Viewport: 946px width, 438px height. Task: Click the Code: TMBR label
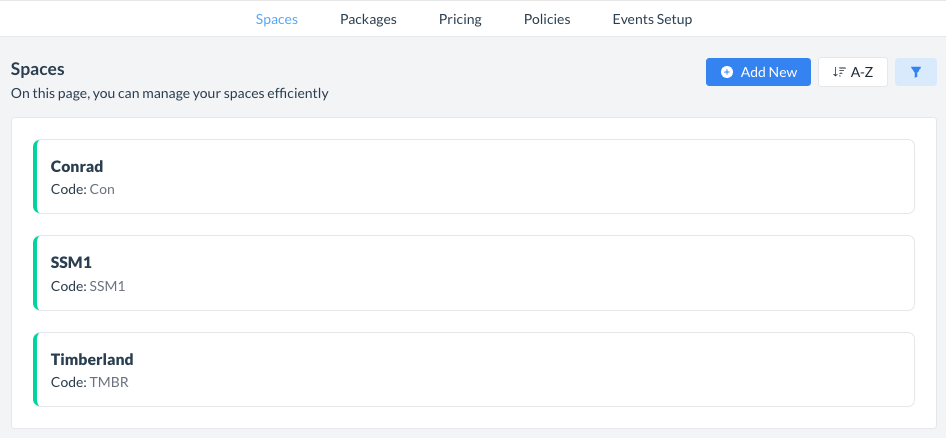(x=89, y=382)
